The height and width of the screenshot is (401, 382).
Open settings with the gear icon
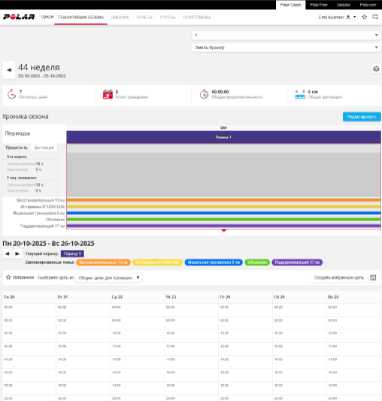[x=376, y=69]
